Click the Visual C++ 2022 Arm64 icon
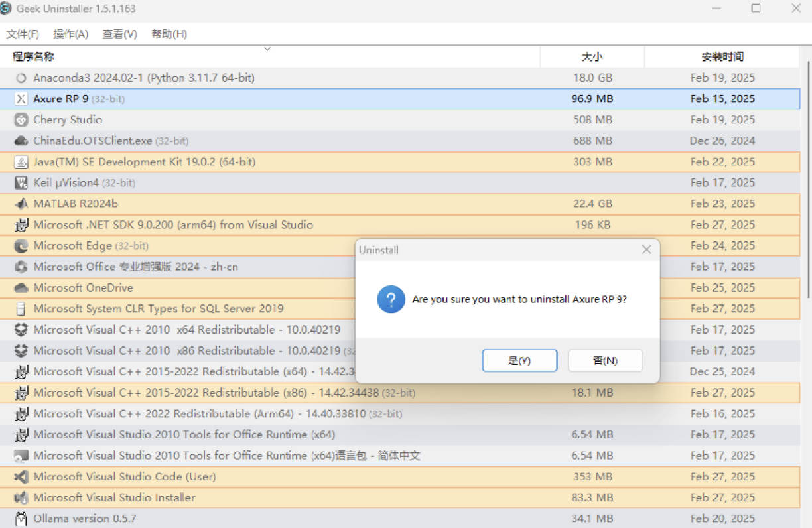The height and width of the screenshot is (528, 812). click(21, 414)
